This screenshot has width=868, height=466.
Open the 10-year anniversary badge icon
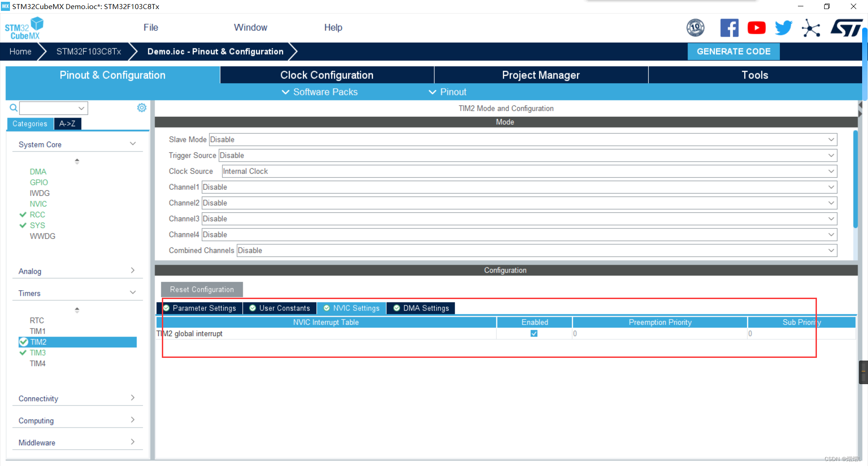(x=695, y=28)
